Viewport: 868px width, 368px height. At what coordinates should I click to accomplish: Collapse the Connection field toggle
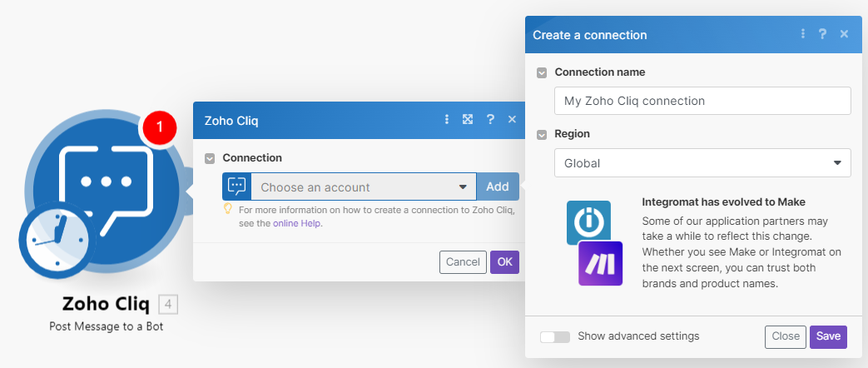tap(209, 158)
